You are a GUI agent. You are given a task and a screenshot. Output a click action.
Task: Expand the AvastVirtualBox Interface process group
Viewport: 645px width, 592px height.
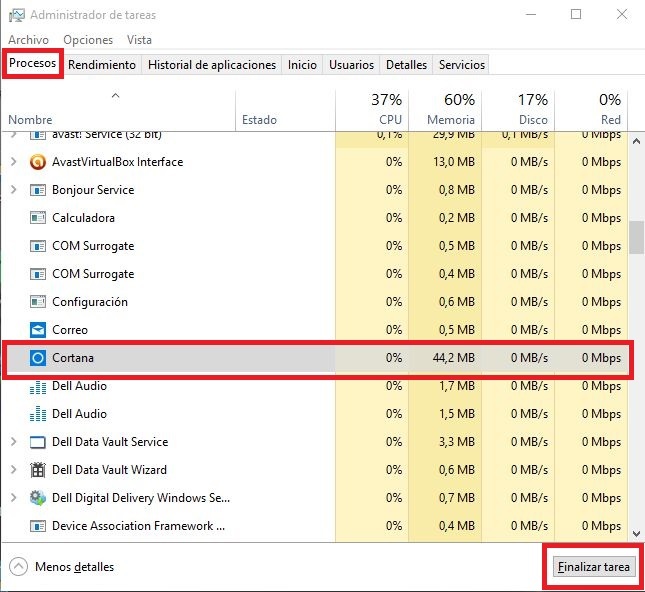(14, 162)
